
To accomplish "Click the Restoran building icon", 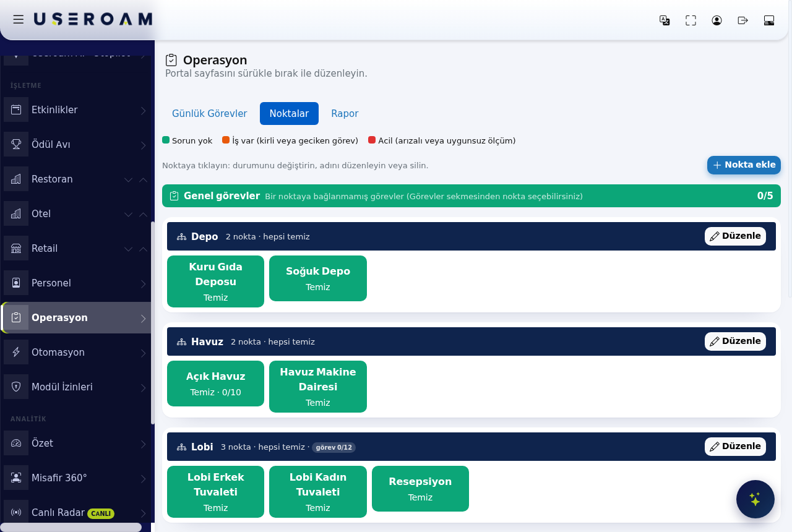I will (x=16, y=179).
